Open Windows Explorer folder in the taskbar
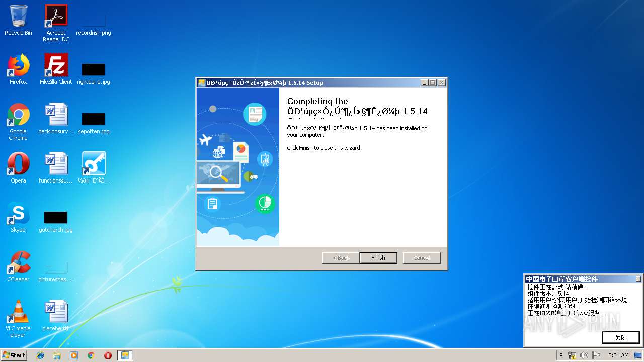 coord(57,355)
